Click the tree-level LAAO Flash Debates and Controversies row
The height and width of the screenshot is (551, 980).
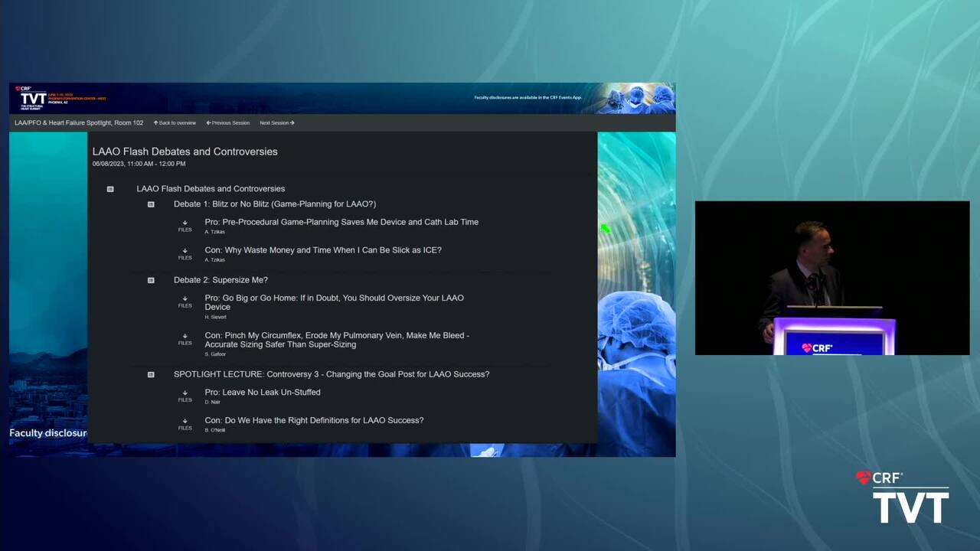[x=211, y=189]
